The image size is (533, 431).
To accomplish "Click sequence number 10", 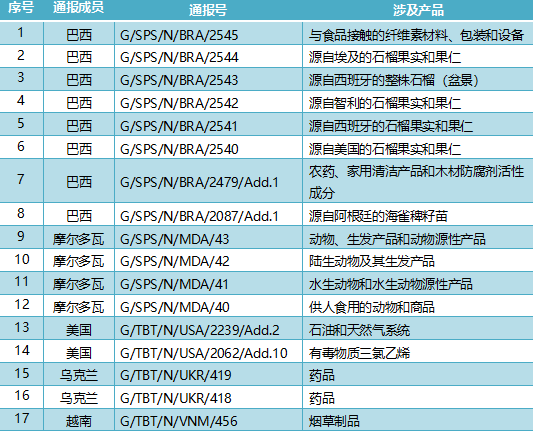I will (x=22, y=260).
